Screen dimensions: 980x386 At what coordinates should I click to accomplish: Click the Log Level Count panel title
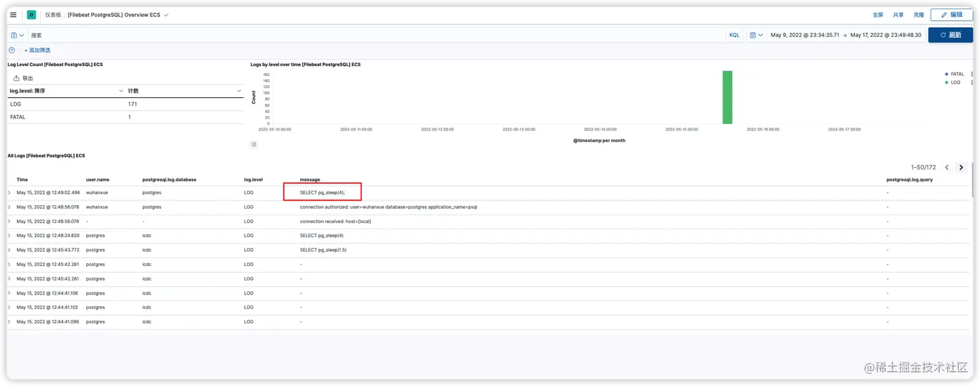(x=55, y=64)
